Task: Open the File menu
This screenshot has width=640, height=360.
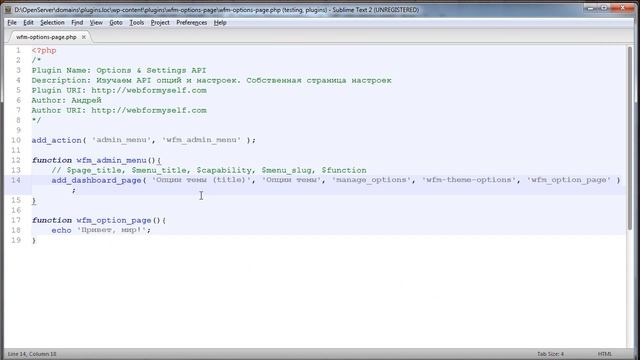Action: 12,22
